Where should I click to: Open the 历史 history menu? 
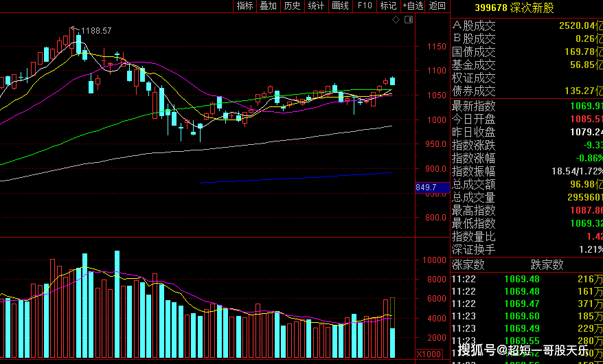(x=292, y=5)
